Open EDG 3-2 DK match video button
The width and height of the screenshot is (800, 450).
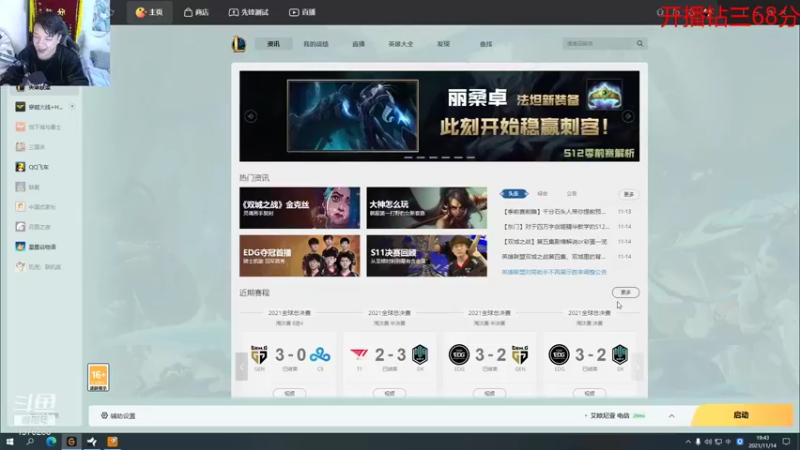pyautogui.click(x=589, y=393)
